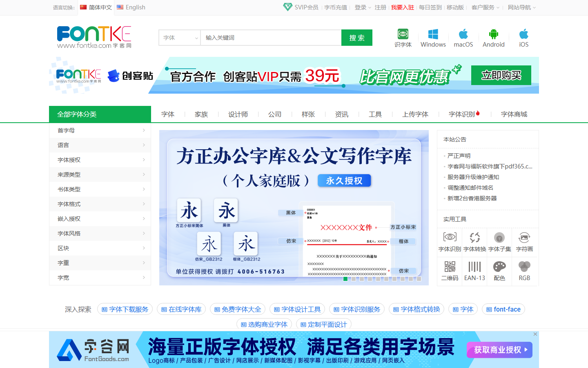Open the 字体 search type dropdown
588x368 pixels.
(179, 38)
